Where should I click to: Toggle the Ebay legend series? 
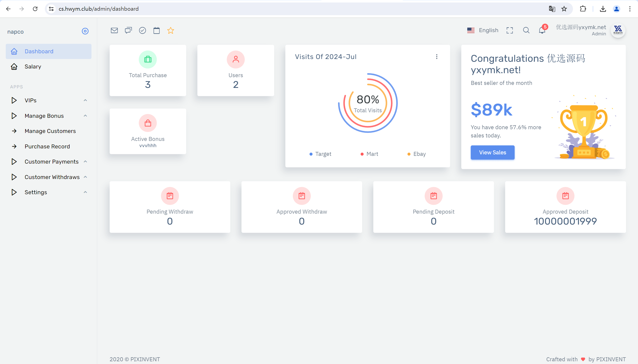click(417, 154)
